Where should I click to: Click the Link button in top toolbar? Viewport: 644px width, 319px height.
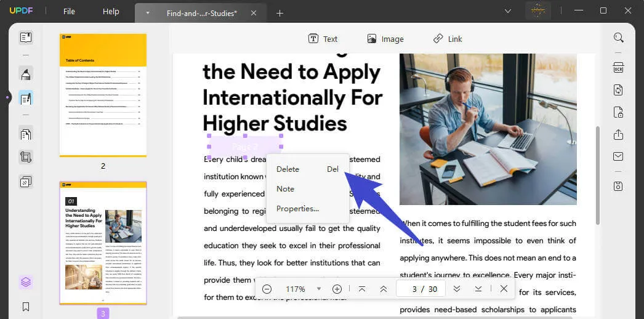(447, 39)
